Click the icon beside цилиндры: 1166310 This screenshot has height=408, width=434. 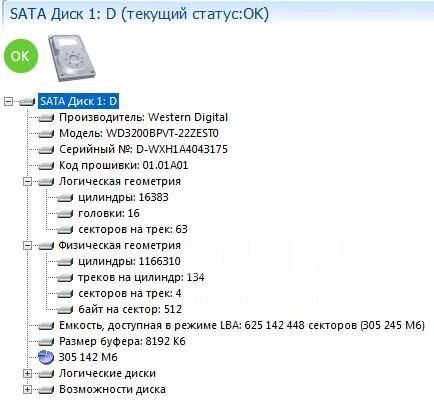click(65, 261)
